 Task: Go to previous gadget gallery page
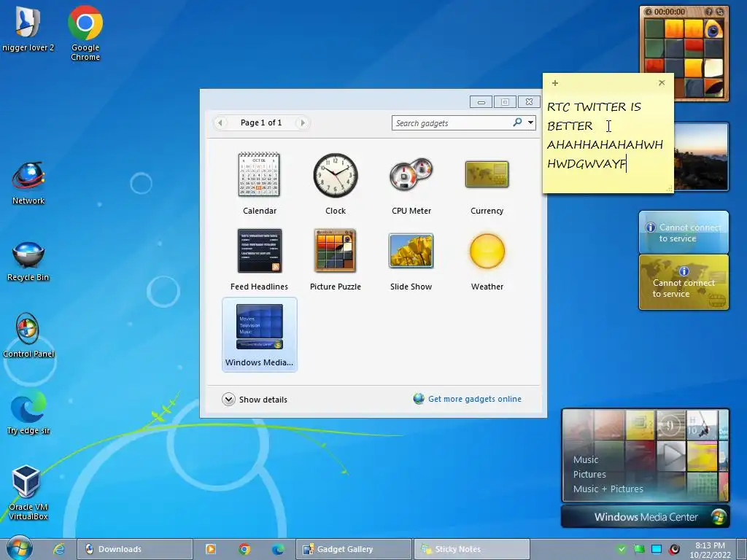220,122
